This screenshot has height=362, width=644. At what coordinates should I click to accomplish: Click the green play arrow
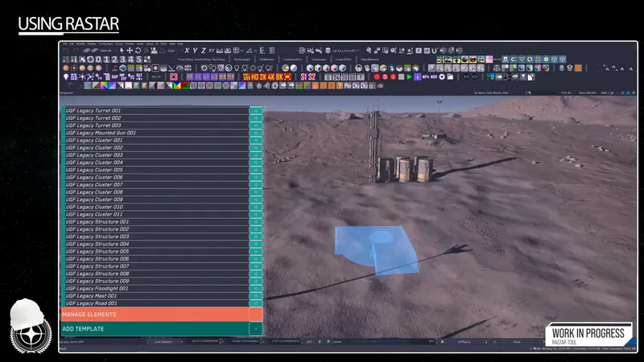pyautogui.click(x=410, y=76)
